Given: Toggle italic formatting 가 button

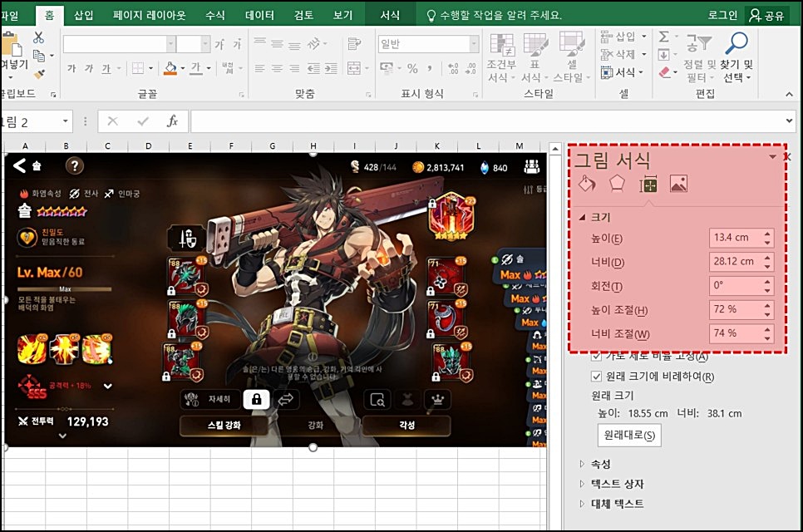Looking at the screenshot, I should [x=89, y=68].
